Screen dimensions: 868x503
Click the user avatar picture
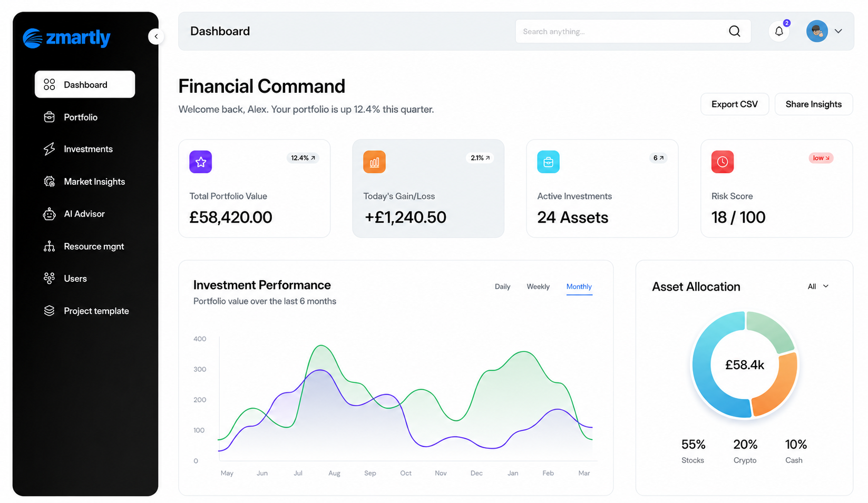(817, 32)
